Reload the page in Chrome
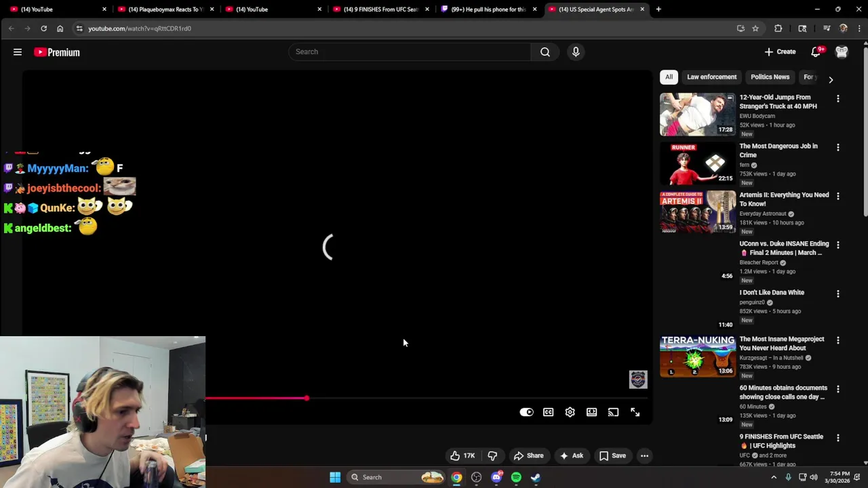This screenshot has height=488, width=868. (x=43, y=28)
